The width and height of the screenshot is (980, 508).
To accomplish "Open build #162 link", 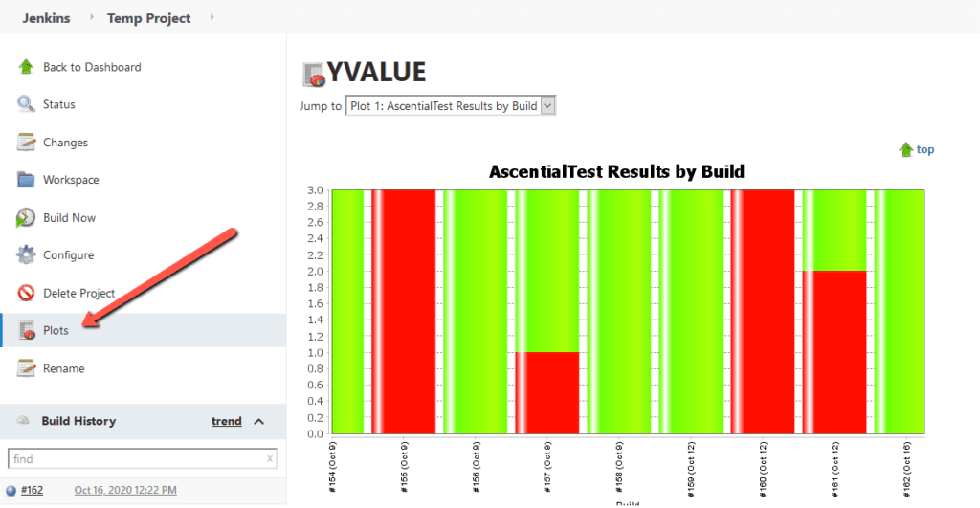I will [32, 490].
